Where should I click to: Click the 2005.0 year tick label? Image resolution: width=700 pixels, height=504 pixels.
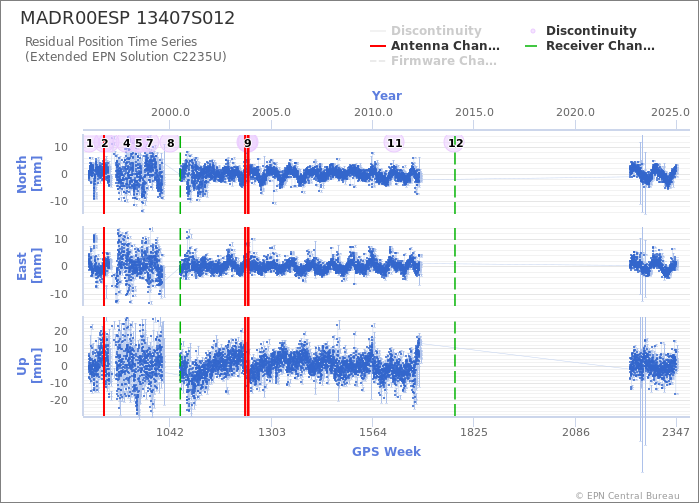click(271, 112)
